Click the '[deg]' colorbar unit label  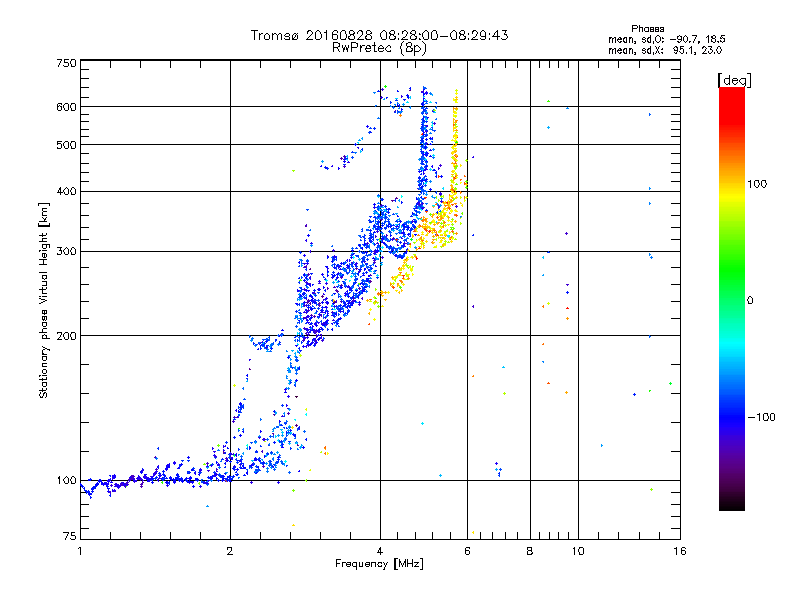pyautogui.click(x=734, y=80)
